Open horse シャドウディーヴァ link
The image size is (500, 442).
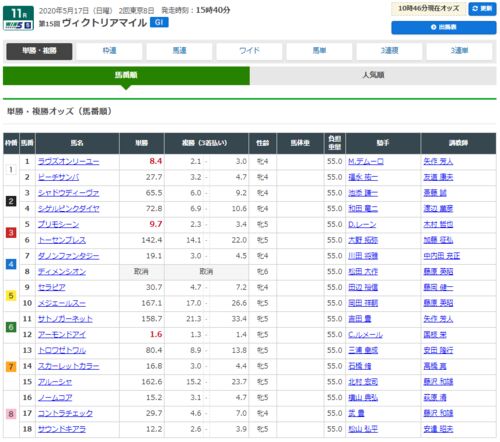point(68,193)
